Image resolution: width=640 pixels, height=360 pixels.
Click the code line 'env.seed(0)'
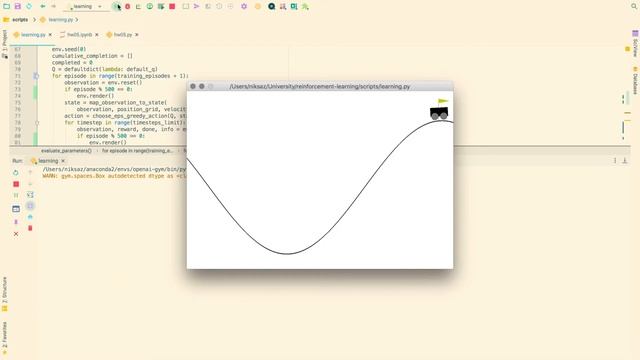click(x=69, y=49)
